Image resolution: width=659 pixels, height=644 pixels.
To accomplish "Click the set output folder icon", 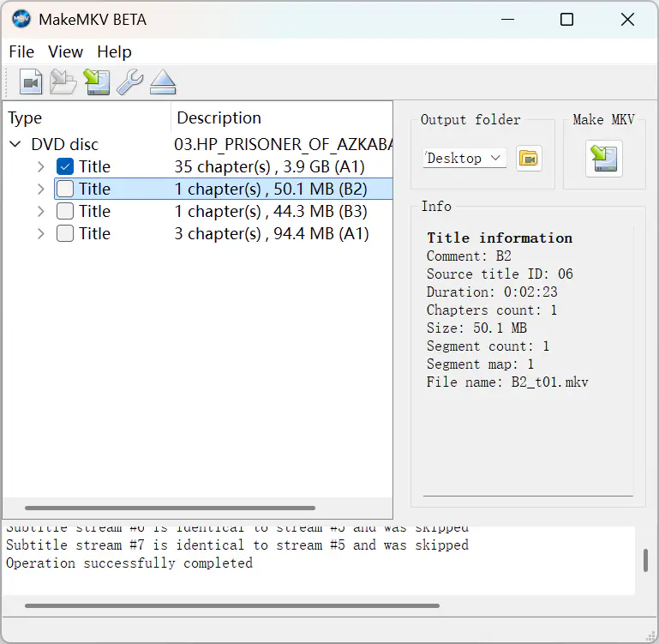I will [529, 159].
